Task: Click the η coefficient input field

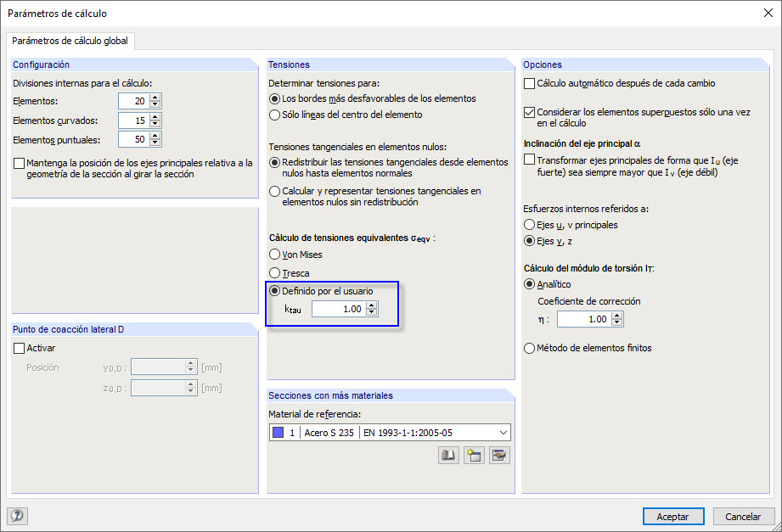Action: point(584,319)
